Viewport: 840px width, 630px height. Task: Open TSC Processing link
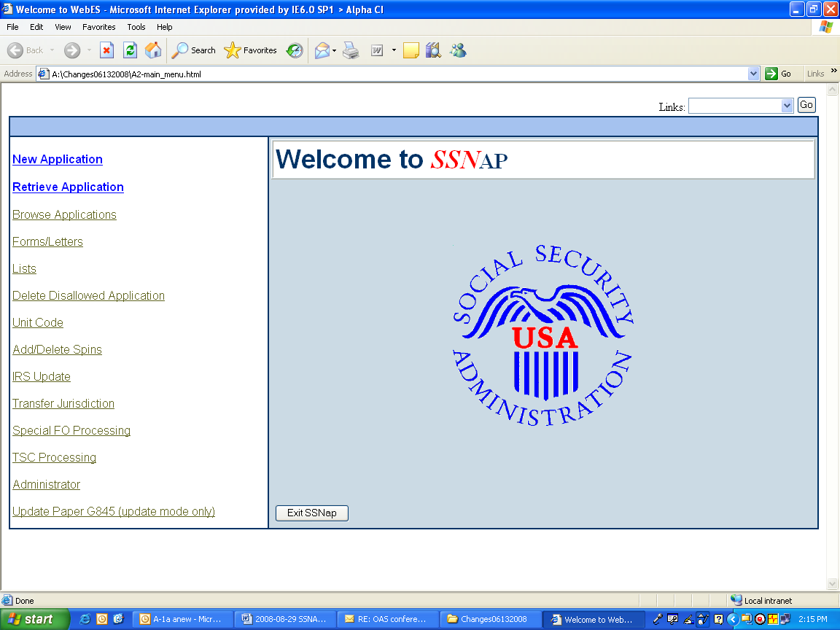pyautogui.click(x=54, y=457)
